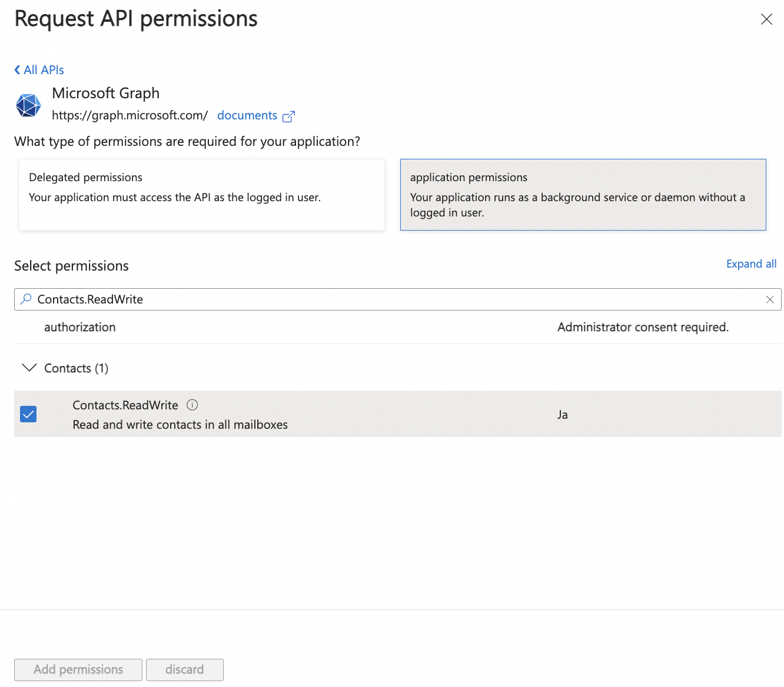Close the Request API permissions panel
This screenshot has height=687, width=784.
coord(766,19)
